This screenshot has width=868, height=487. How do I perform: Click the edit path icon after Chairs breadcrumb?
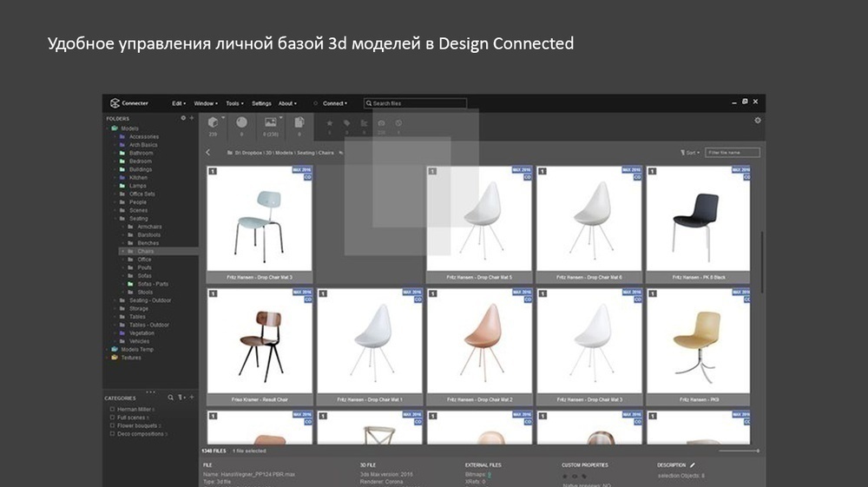341,153
